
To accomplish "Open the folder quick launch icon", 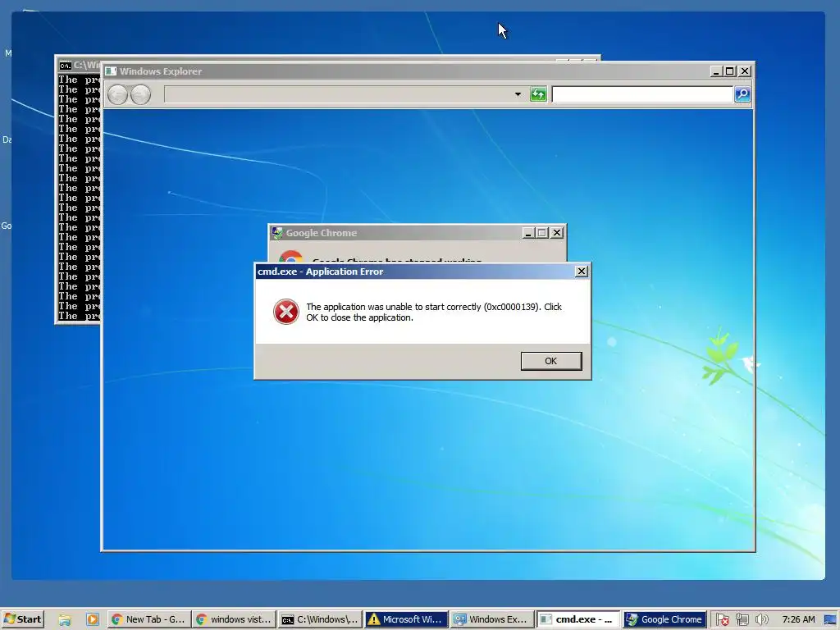I will coord(65,620).
